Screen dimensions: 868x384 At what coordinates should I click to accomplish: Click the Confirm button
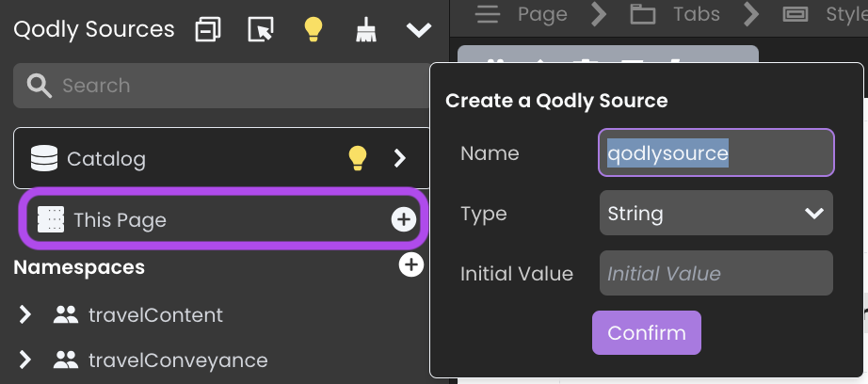click(647, 332)
